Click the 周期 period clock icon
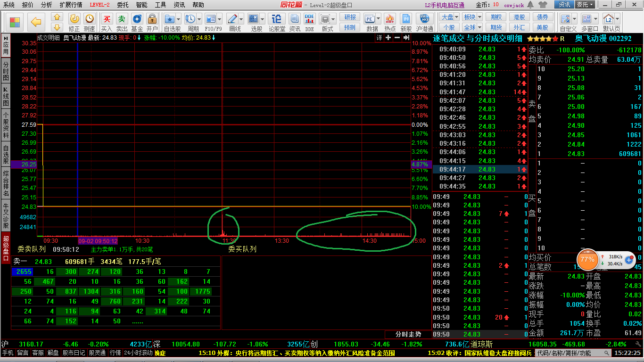 click(190, 19)
